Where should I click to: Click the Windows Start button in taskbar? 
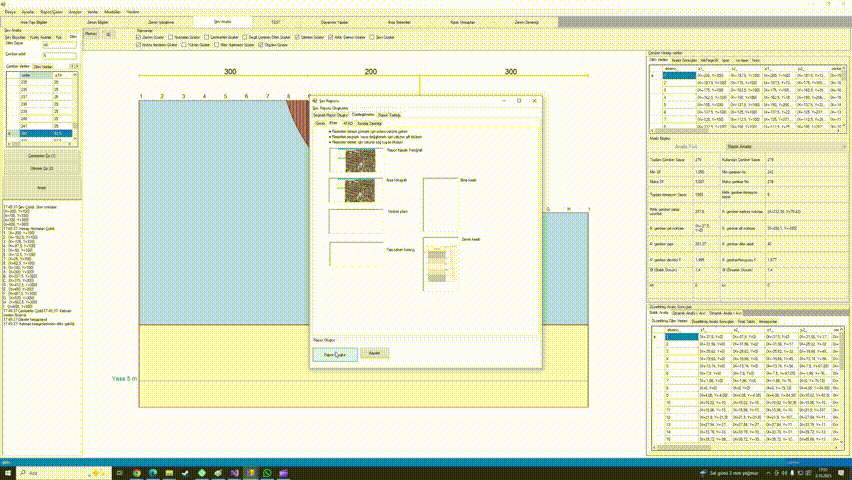[x=10, y=472]
